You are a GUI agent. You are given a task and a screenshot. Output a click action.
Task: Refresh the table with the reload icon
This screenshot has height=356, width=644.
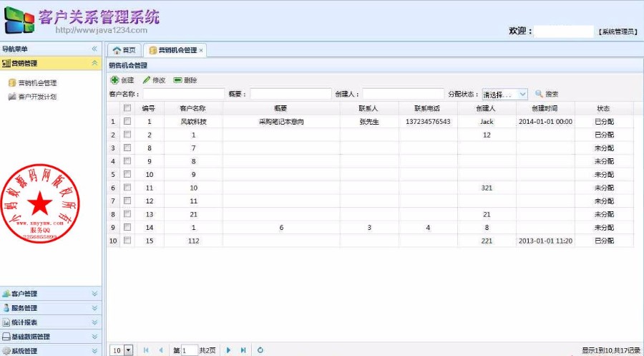pyautogui.click(x=260, y=350)
